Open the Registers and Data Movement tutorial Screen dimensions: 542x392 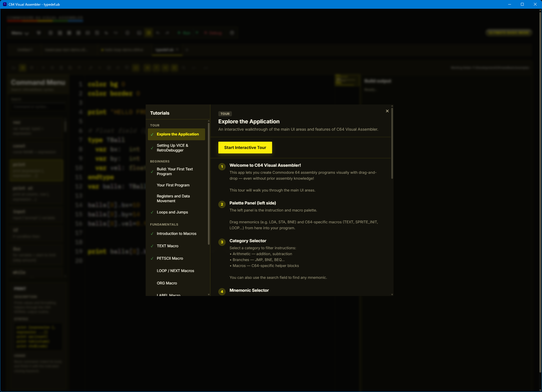point(176,199)
